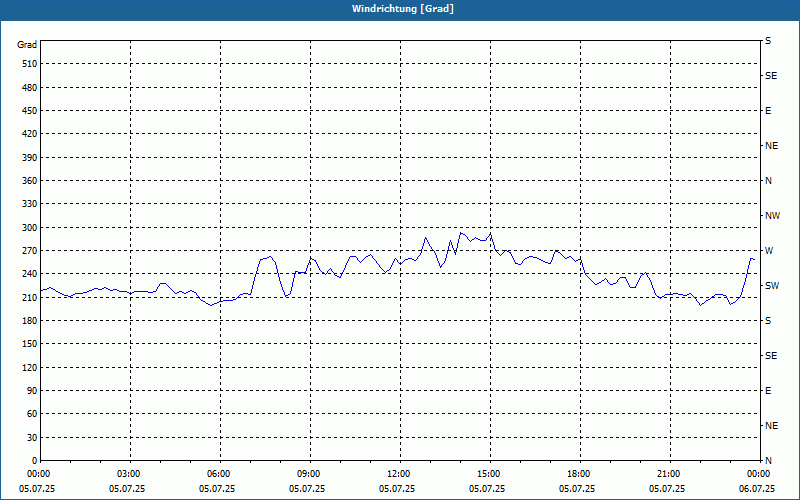The height and width of the screenshot is (500, 800).
Task: Pick the 150 degree axis label
Action: tap(30, 343)
